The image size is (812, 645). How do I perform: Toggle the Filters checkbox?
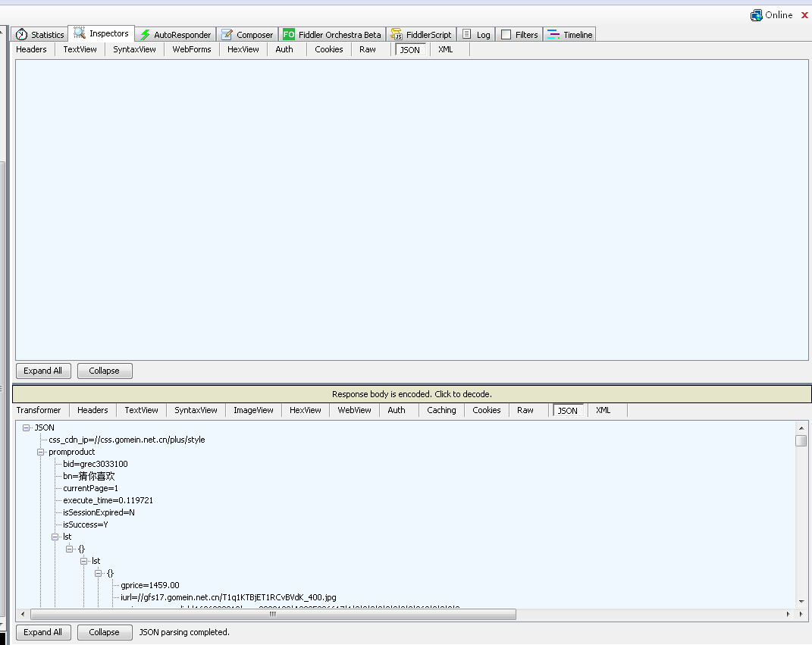506,35
